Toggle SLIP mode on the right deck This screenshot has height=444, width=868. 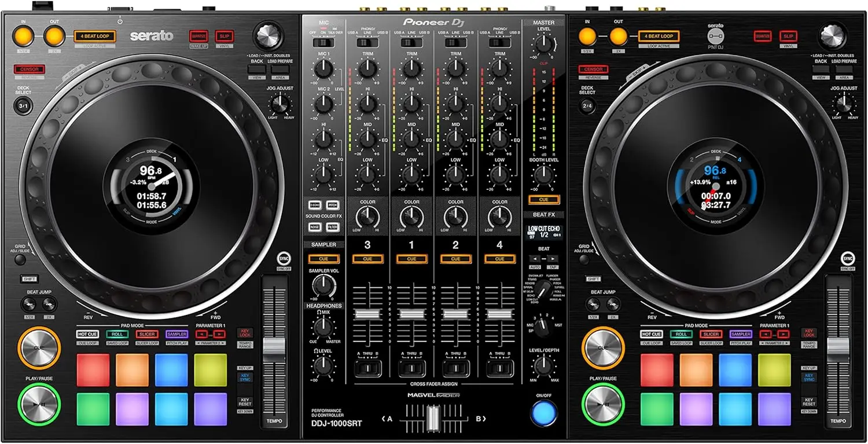coord(788,36)
